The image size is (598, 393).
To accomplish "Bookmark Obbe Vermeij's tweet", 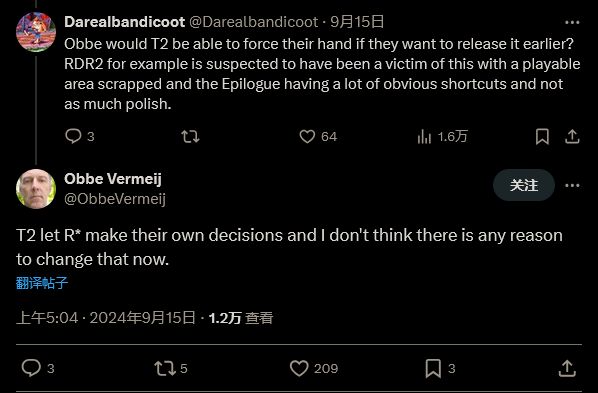I will pos(433,368).
